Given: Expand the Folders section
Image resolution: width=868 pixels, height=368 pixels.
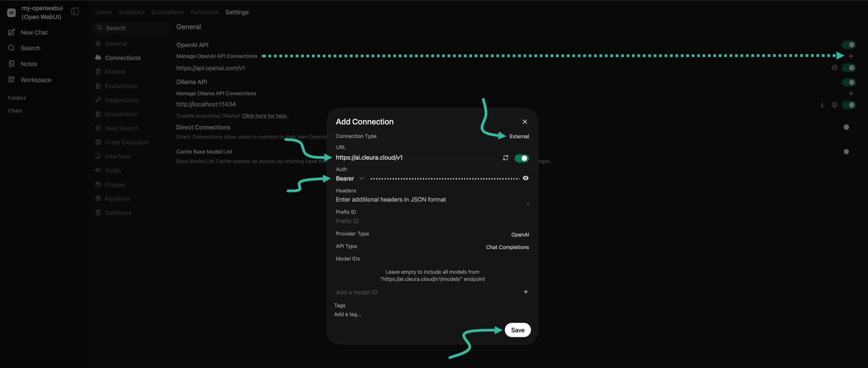Looking at the screenshot, I should click(17, 98).
